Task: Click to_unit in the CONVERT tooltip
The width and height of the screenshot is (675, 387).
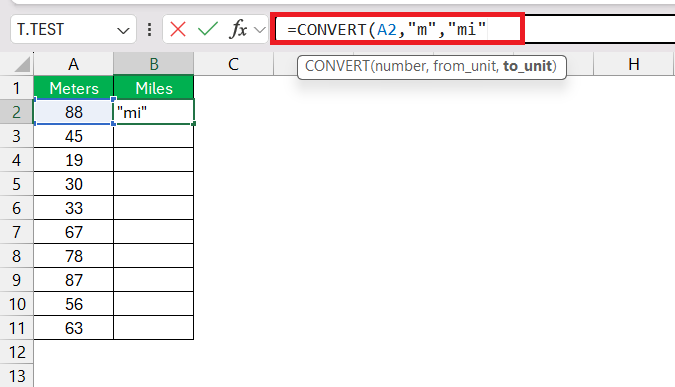Action: [x=527, y=66]
